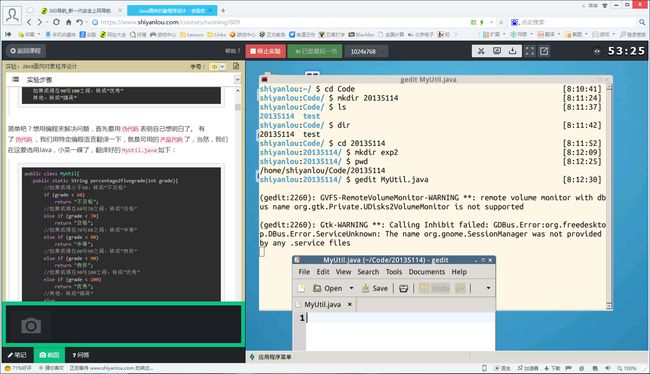Click the screen share icon in lab toolbar
Viewport: 650px width, 374px height.
[x=497, y=51]
